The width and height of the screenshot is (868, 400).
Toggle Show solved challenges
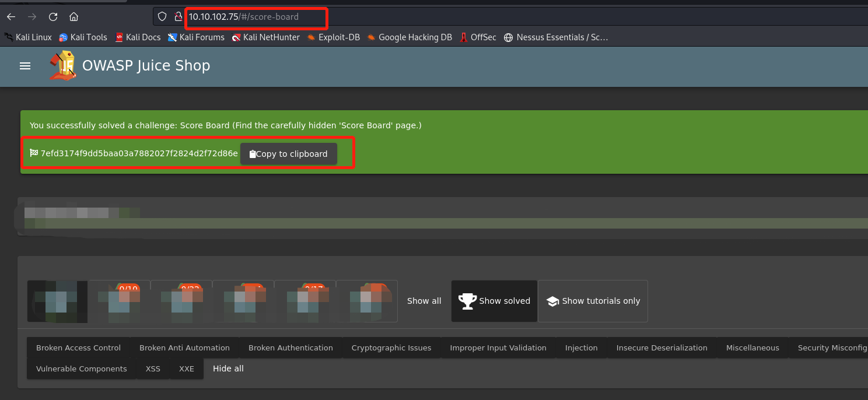point(494,301)
